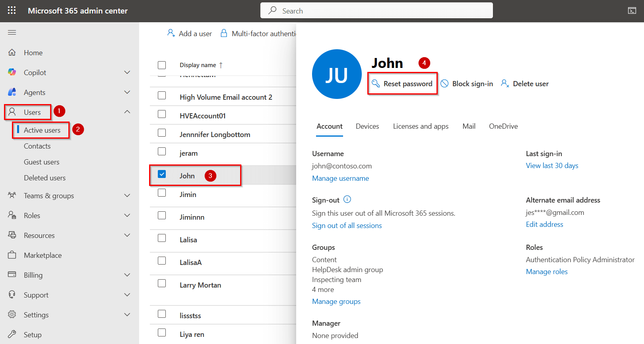The image size is (644, 344).
Task: Click in the Search field
Action: pyautogui.click(x=376, y=10)
